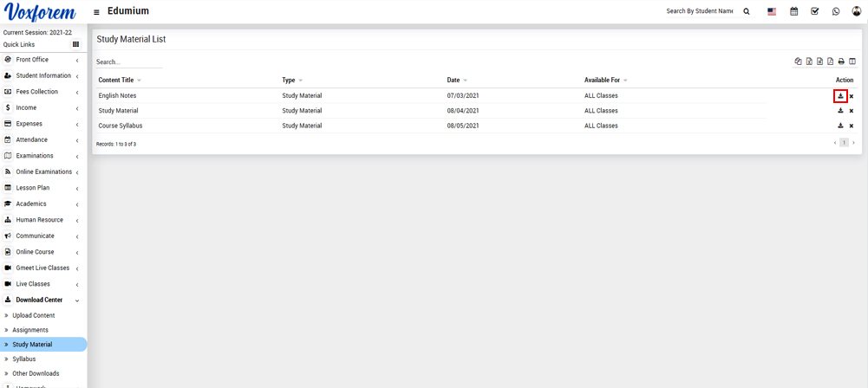
Task: Go to Assignments in sidebar
Action: click(30, 330)
